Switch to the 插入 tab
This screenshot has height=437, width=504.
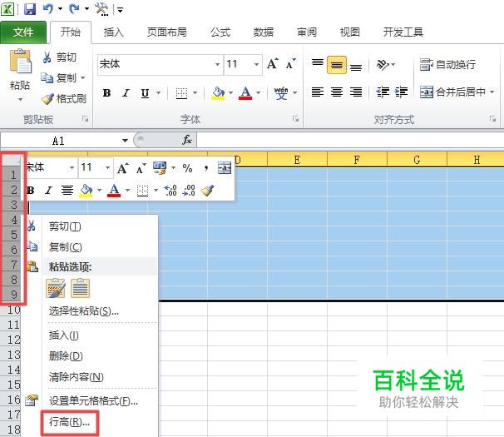(113, 32)
